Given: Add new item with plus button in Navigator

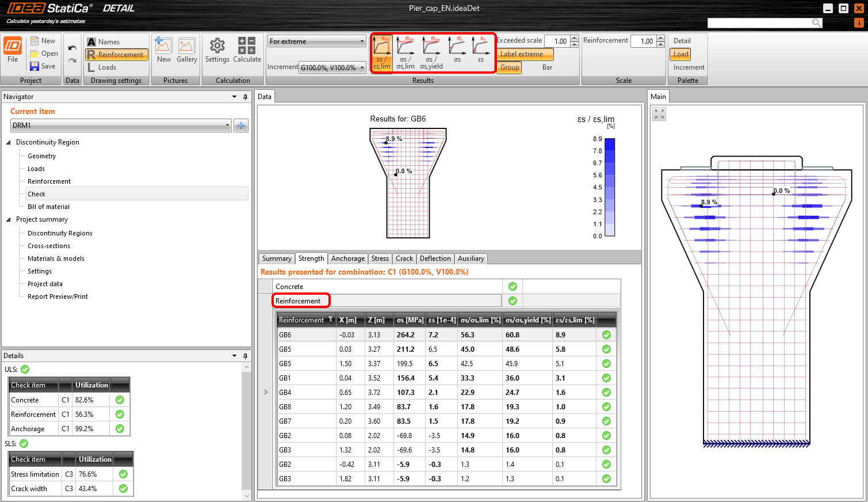Looking at the screenshot, I should click(241, 126).
